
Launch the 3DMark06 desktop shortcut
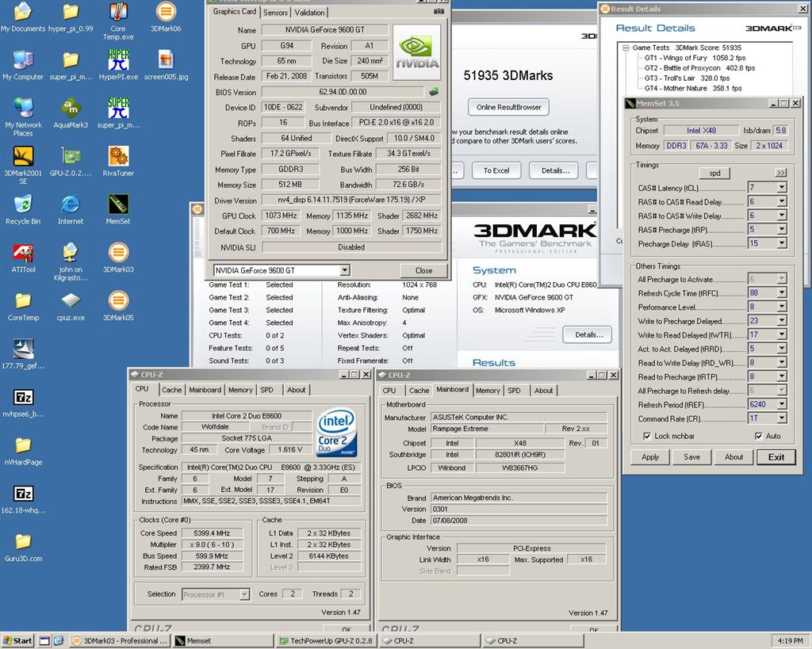(166, 17)
